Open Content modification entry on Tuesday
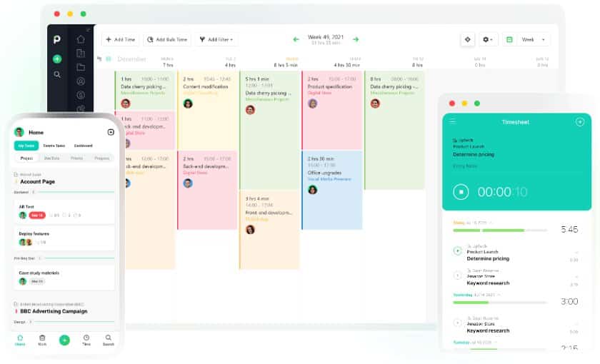Image resolution: width=600 pixels, height=364 pixels. coord(207,111)
